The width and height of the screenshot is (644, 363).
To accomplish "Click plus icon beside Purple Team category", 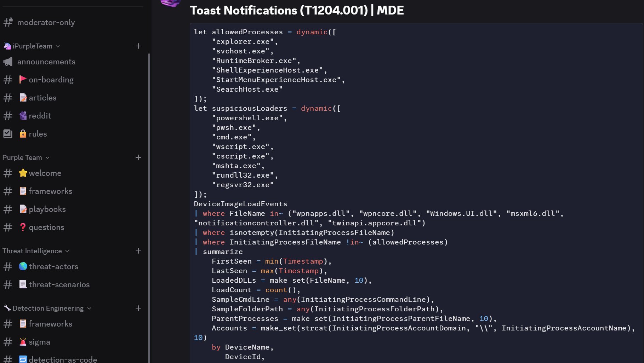I will click(138, 157).
